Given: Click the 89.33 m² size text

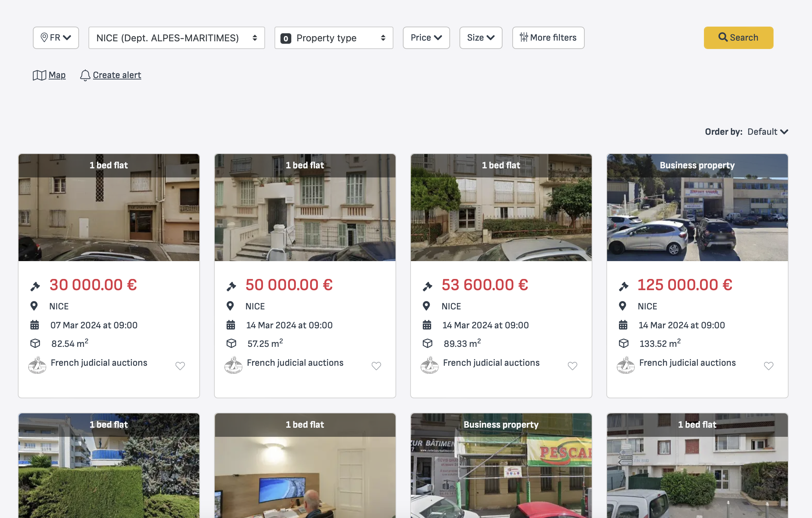Looking at the screenshot, I should (x=462, y=343).
